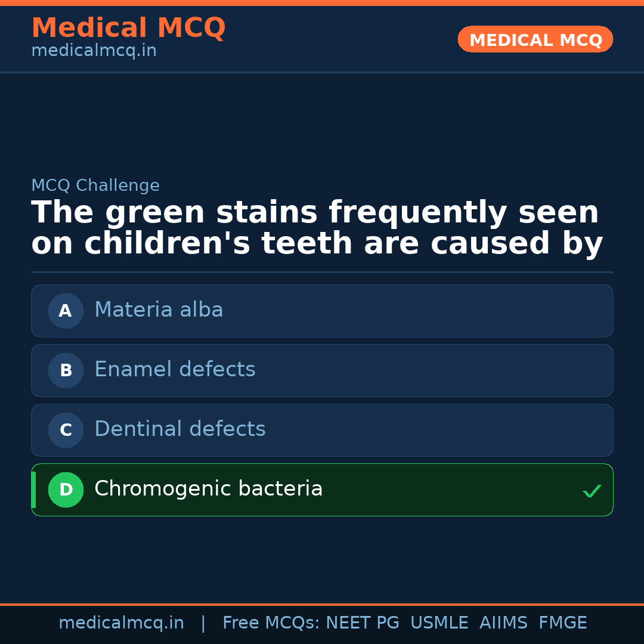644x644 pixels.
Task: Click FMGE in the footer
Action: point(562,623)
